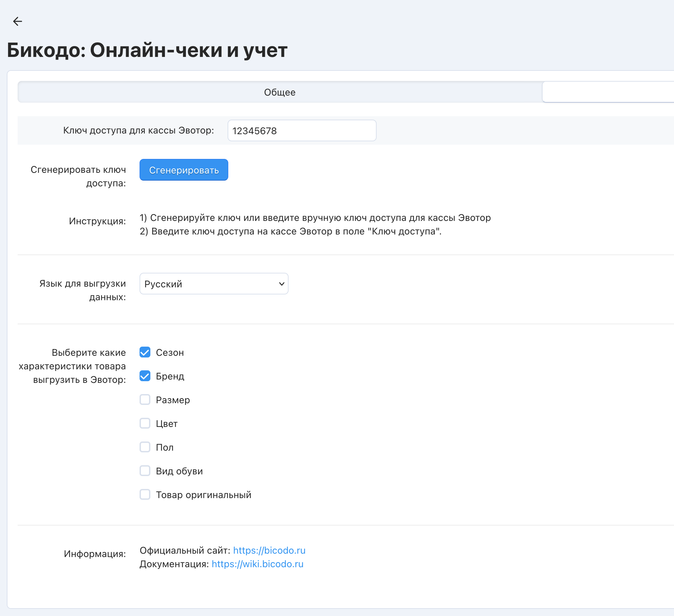Enable the Пол checkbox
The width and height of the screenshot is (674, 616).
(145, 447)
